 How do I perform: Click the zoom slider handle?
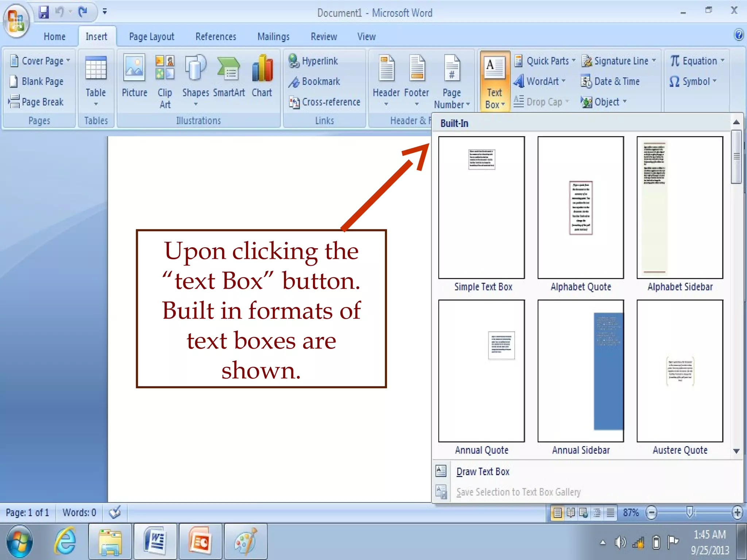click(689, 513)
